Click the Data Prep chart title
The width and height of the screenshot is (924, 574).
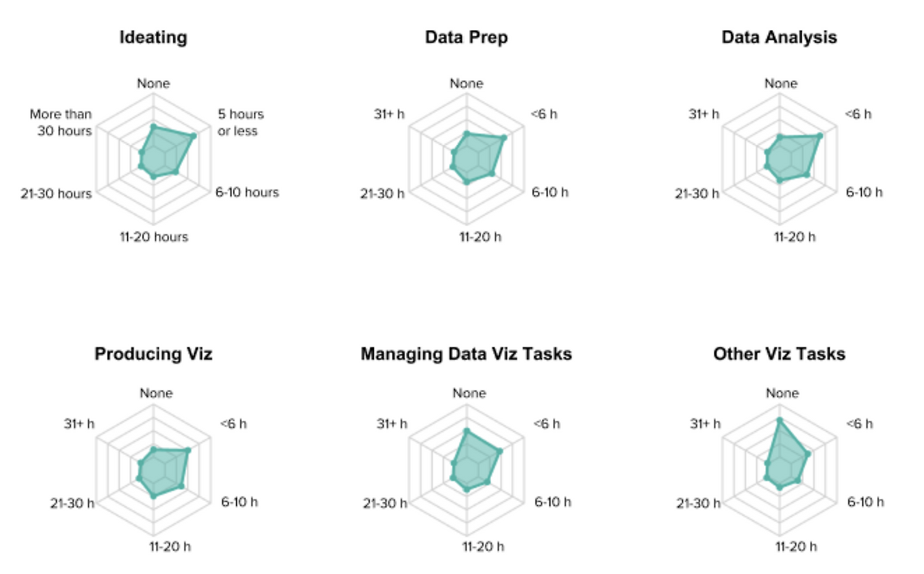point(466,38)
